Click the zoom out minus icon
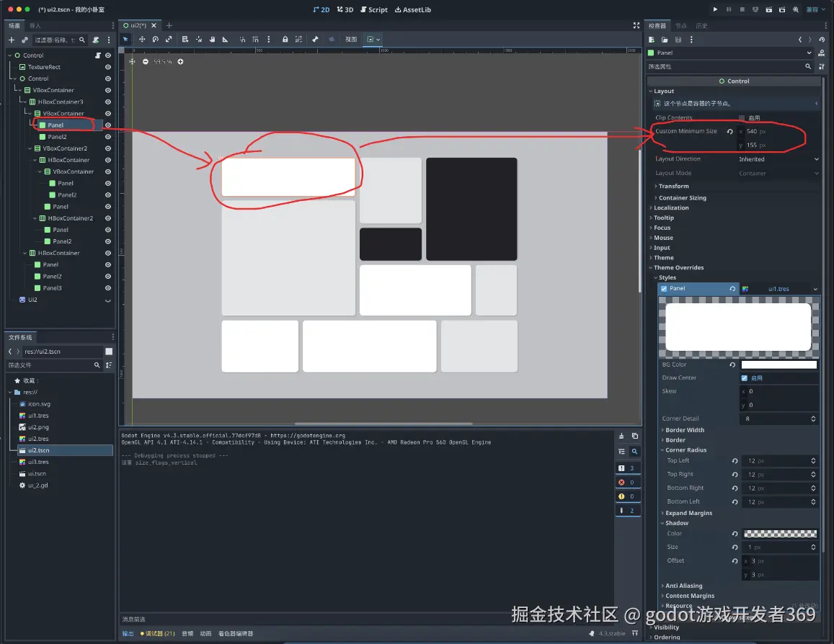The height and width of the screenshot is (644, 834). [145, 62]
